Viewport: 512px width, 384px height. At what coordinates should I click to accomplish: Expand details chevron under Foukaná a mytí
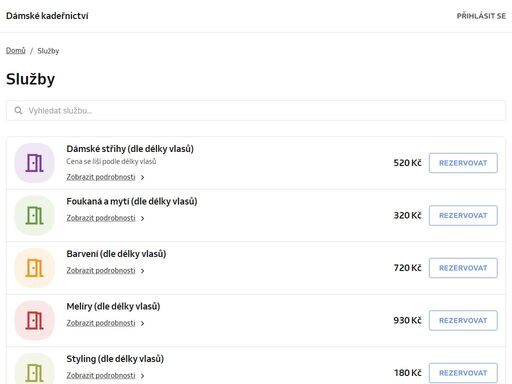click(x=142, y=218)
